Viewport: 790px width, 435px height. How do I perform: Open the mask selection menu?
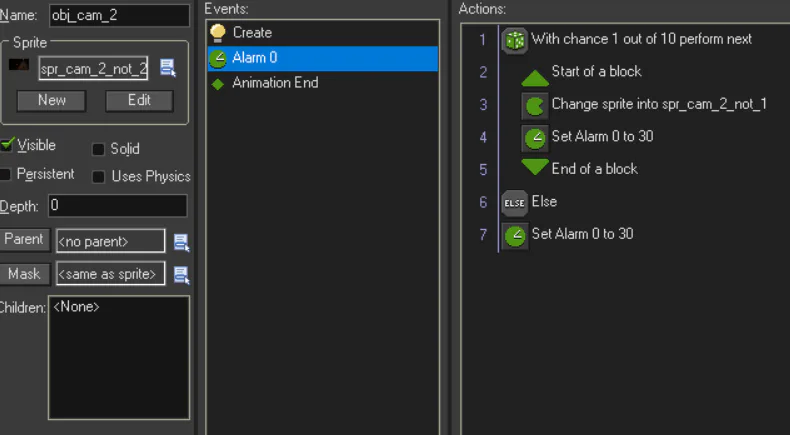pyautogui.click(x=181, y=274)
